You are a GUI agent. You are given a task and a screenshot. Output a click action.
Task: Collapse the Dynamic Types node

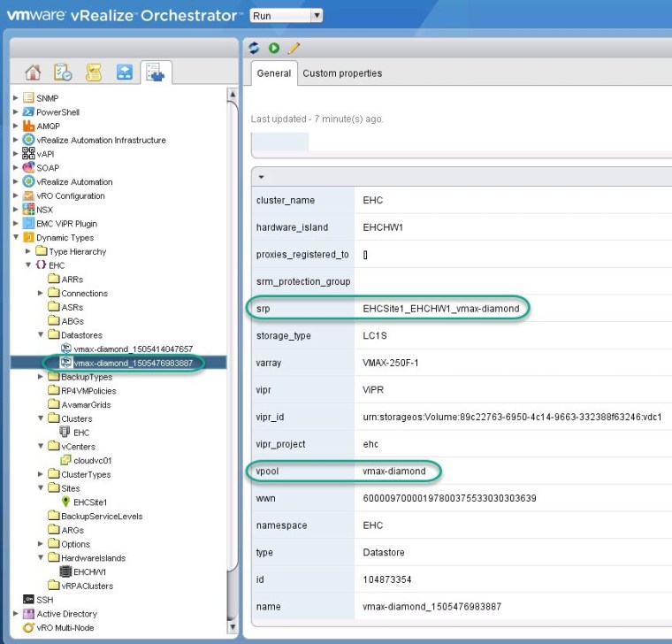(x=16, y=238)
